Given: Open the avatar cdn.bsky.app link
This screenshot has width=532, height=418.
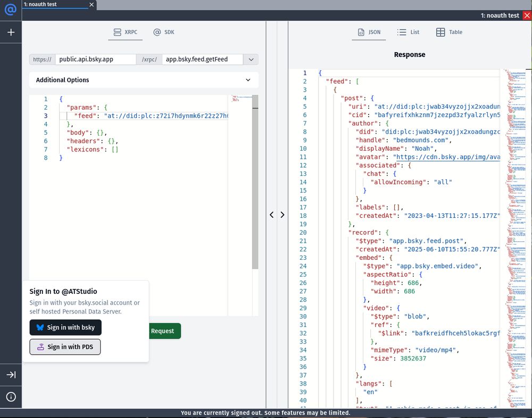Looking at the screenshot, I should [448, 157].
